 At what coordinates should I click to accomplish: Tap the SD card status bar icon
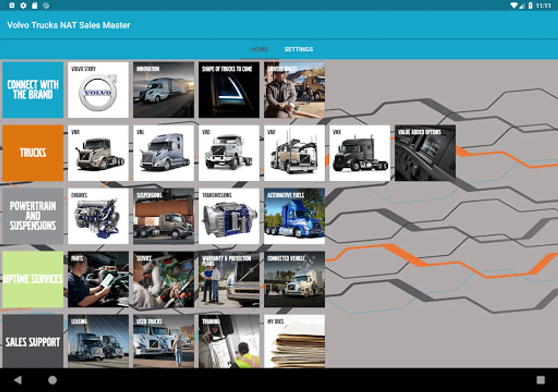click(35, 6)
